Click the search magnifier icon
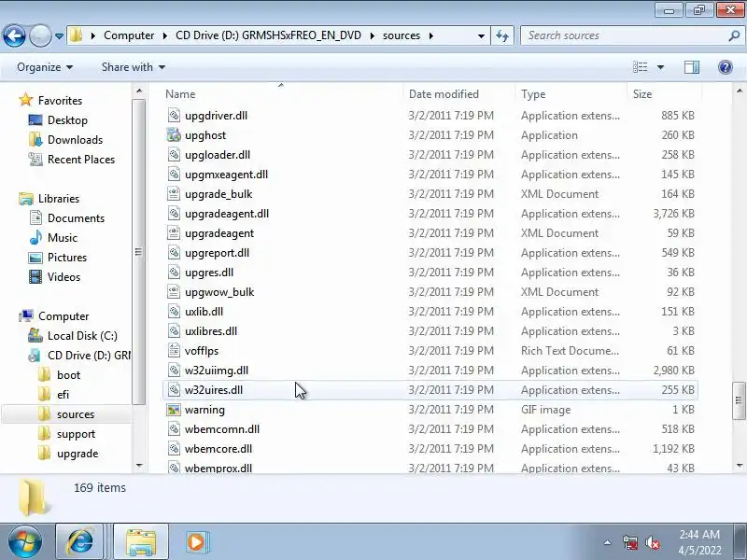747x560 pixels. (x=734, y=35)
